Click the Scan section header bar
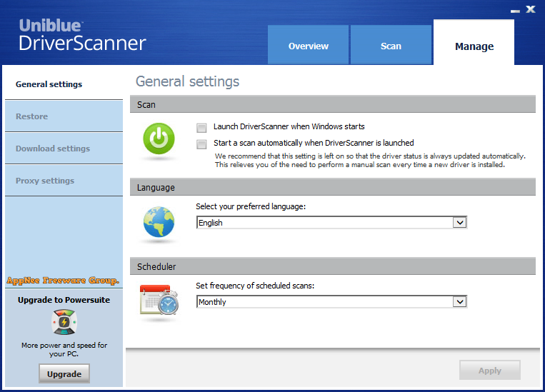 pyautogui.click(x=333, y=104)
